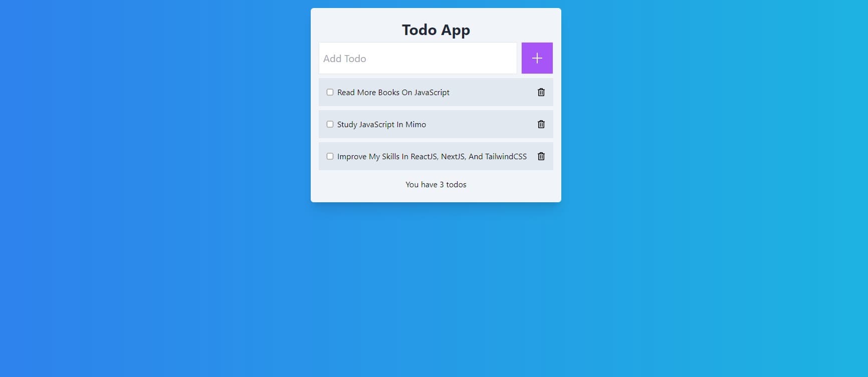
Task: Delete the Read More Books On JavaScript todo
Action: tap(541, 92)
